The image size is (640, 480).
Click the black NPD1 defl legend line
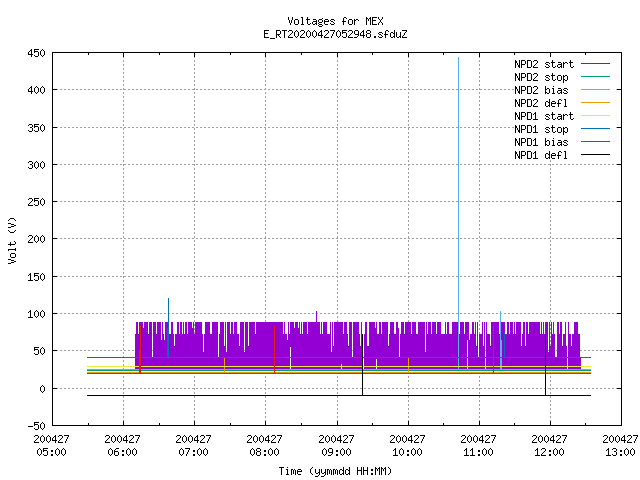[x=596, y=155]
